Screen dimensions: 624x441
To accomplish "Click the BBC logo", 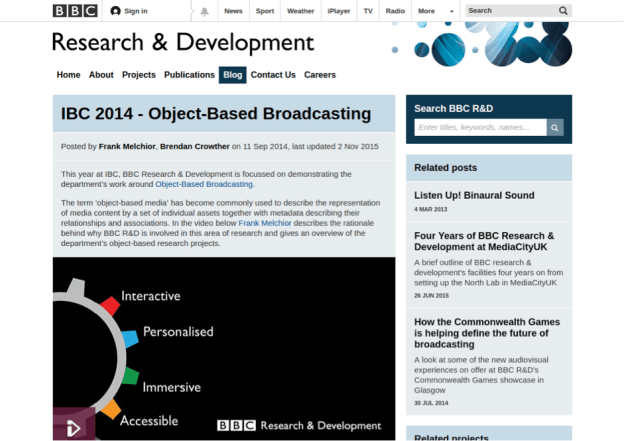I will pyautogui.click(x=75, y=11).
